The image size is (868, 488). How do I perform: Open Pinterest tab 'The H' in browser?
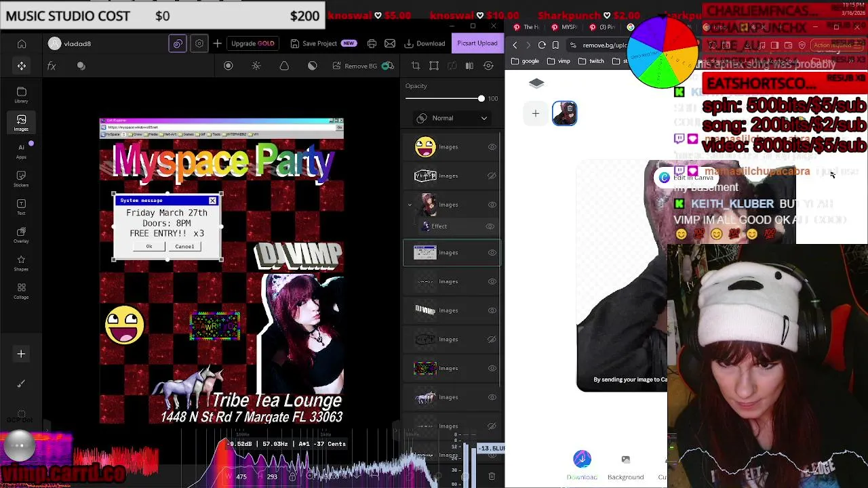526,27
